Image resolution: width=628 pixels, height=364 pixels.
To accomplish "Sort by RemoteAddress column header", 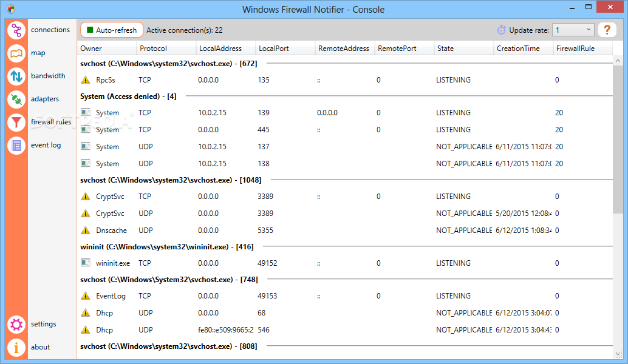I will click(x=345, y=49).
